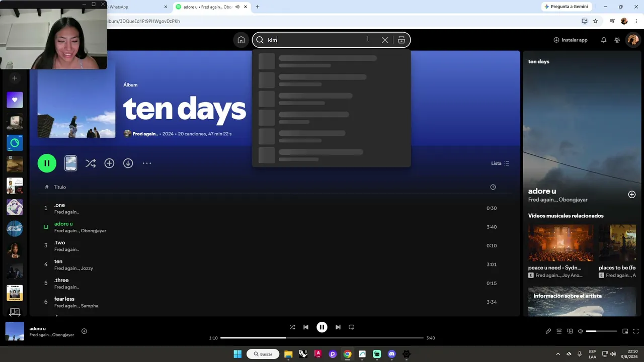
Task: Open the playback queue icon
Action: pyautogui.click(x=559, y=331)
